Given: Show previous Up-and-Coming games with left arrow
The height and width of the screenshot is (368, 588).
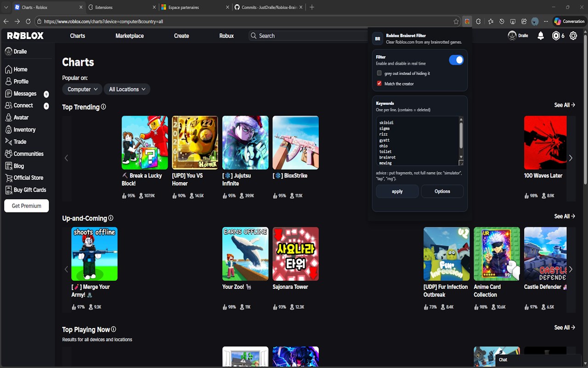Looking at the screenshot, I should point(66,270).
